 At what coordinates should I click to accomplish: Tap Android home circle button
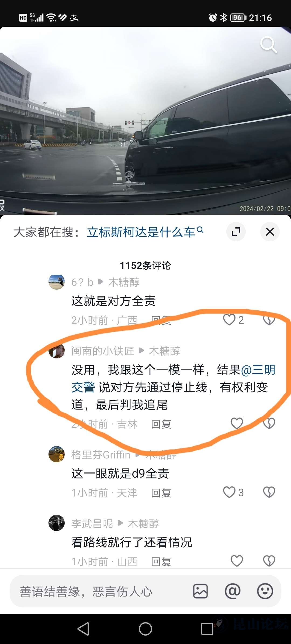[x=145, y=629]
